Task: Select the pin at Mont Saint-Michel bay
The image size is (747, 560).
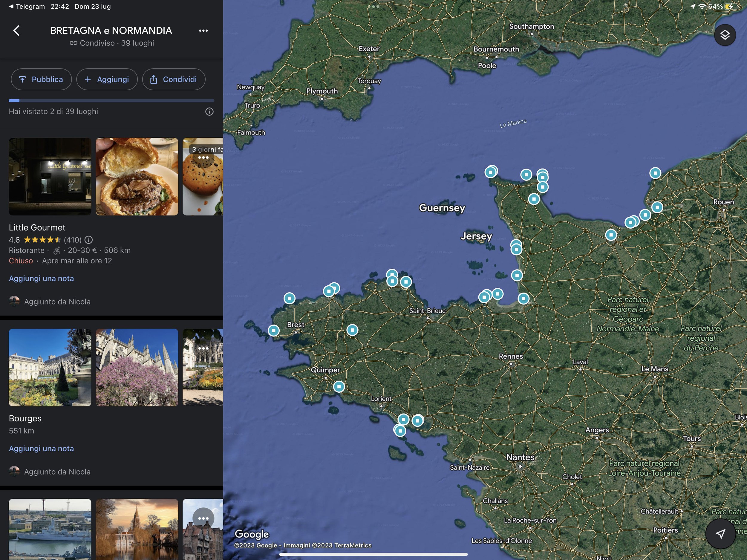Action: pyautogui.click(x=523, y=298)
